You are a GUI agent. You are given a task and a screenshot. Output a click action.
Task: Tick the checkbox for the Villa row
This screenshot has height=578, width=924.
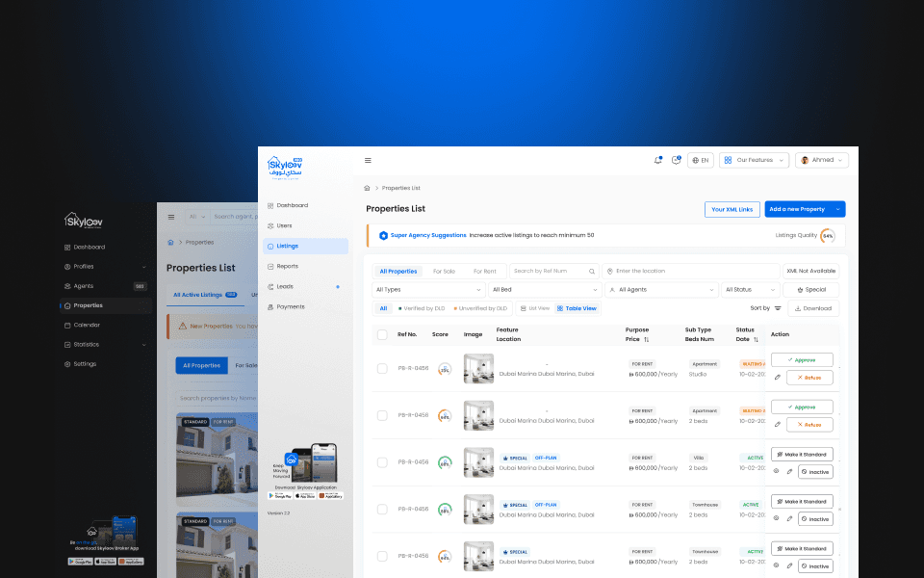point(382,463)
